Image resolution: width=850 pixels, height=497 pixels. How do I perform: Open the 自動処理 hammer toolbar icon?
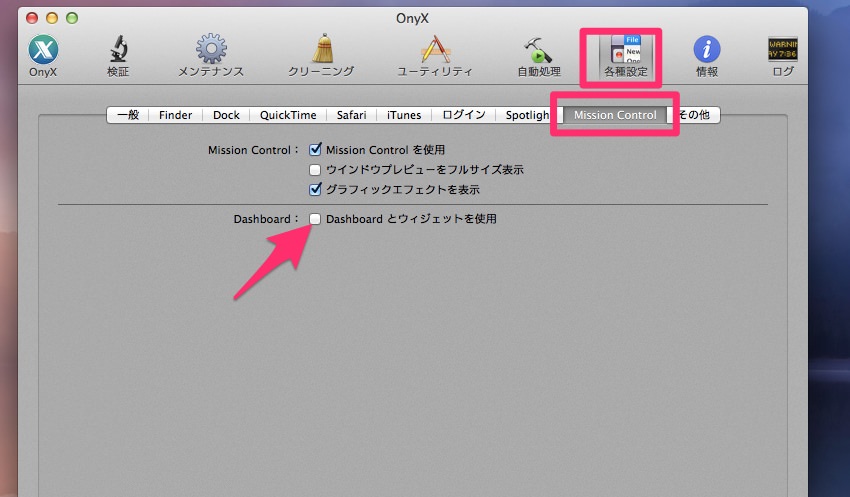pyautogui.click(x=538, y=55)
